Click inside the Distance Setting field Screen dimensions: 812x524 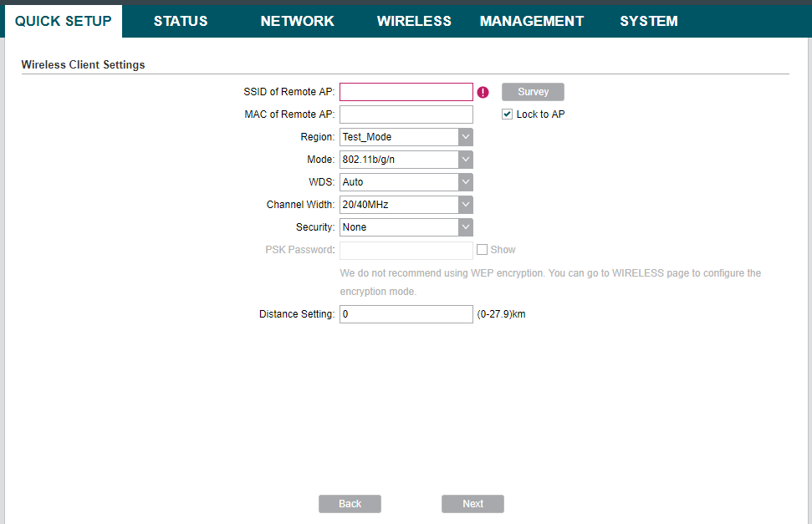coord(406,314)
